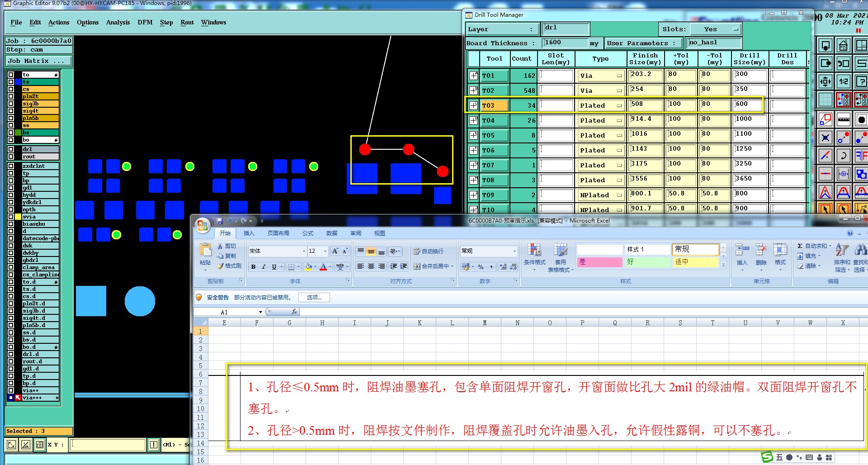Open the font name 宋体 dropdown
The width and height of the screenshot is (868, 465).
[304, 251]
